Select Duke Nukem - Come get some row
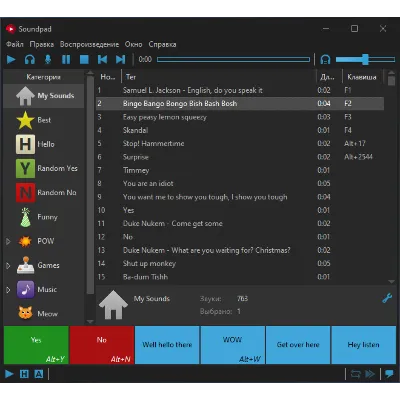The height and width of the screenshot is (400, 400). (240, 224)
